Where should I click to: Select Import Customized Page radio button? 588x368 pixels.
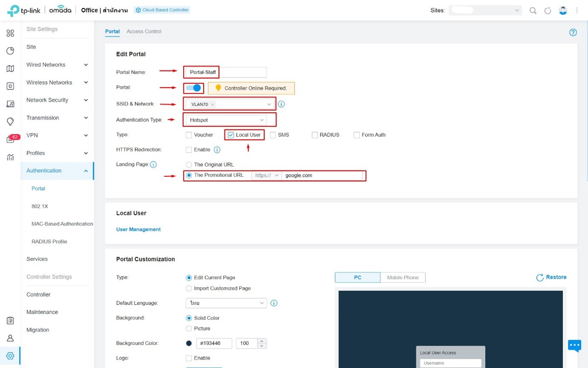coord(189,288)
